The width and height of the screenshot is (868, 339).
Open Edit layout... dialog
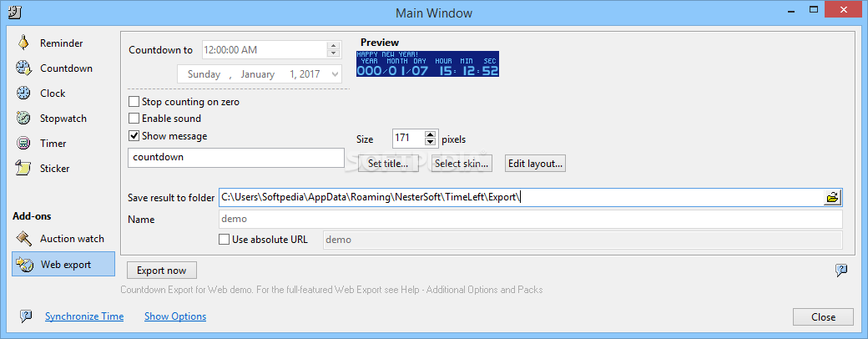pyautogui.click(x=535, y=164)
